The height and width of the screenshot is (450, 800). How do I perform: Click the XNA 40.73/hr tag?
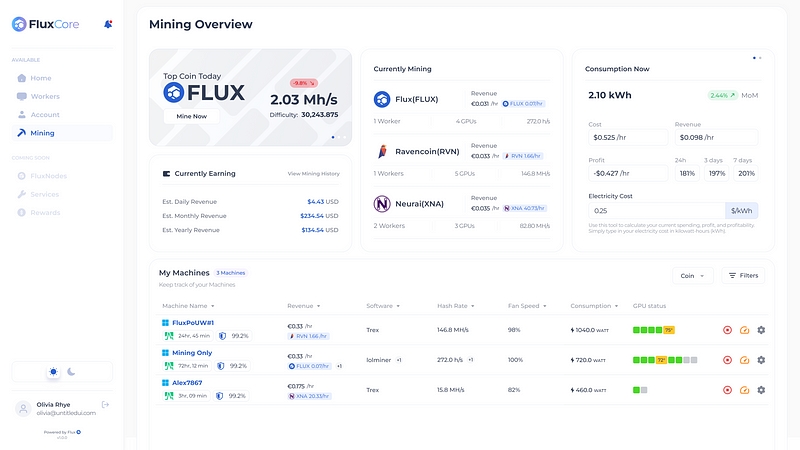pos(524,208)
